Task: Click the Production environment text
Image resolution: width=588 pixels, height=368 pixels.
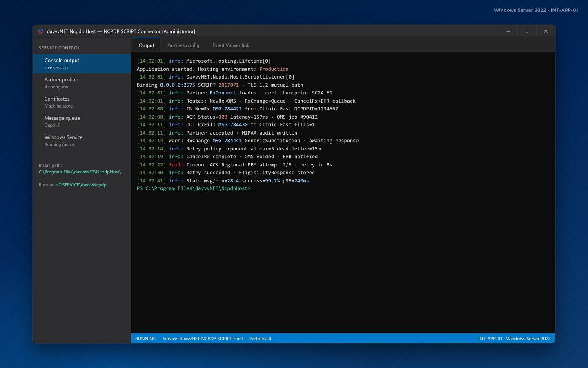Action: click(274, 69)
